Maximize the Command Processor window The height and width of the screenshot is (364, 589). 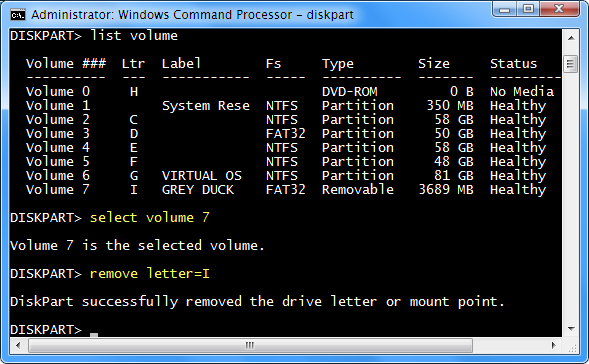pos(528,9)
